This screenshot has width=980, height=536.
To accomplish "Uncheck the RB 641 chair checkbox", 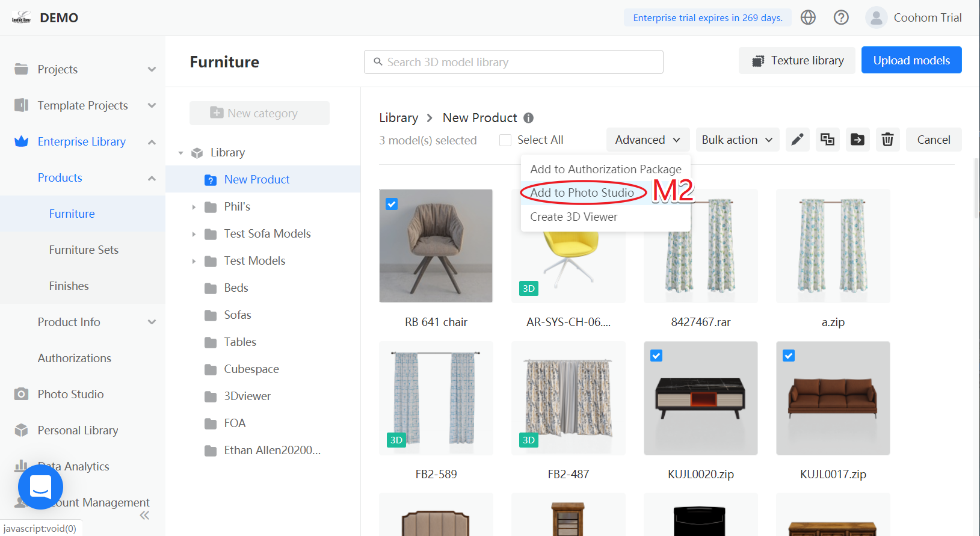I will pyautogui.click(x=392, y=204).
